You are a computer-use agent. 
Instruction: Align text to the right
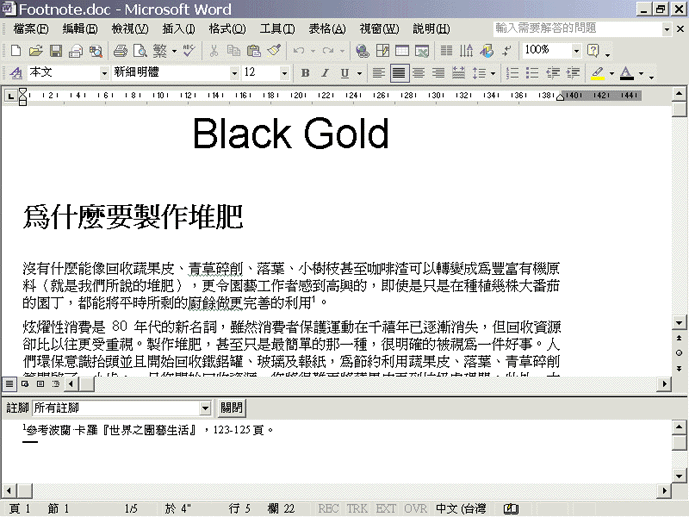pos(438,72)
